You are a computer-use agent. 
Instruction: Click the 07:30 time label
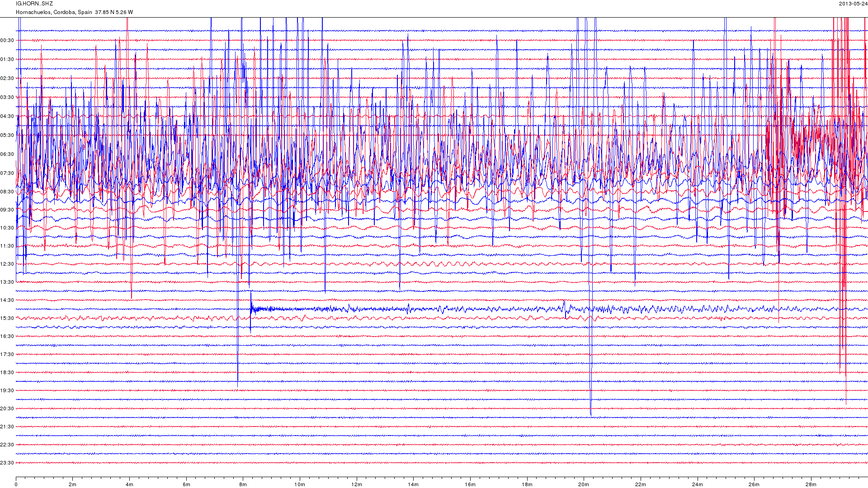(7, 174)
